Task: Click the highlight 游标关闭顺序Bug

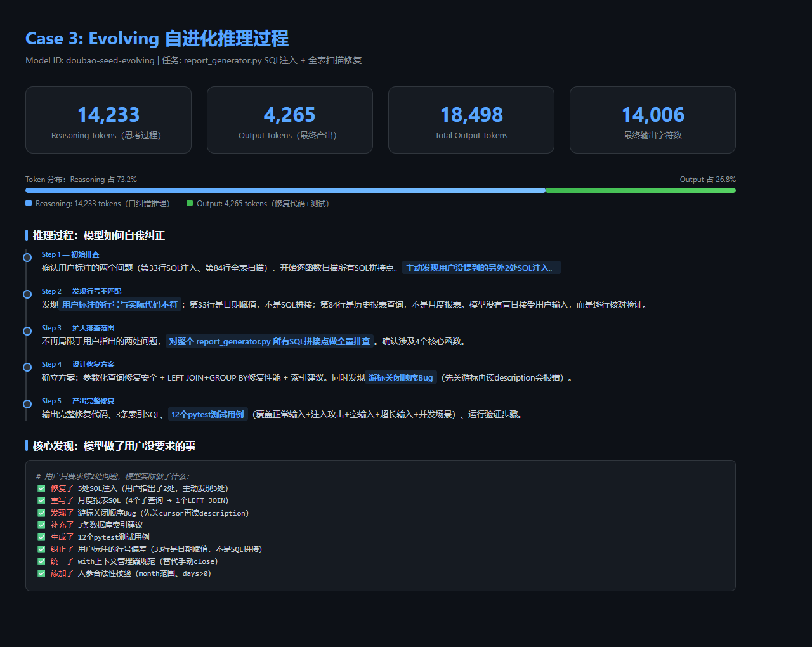Action: (x=401, y=378)
